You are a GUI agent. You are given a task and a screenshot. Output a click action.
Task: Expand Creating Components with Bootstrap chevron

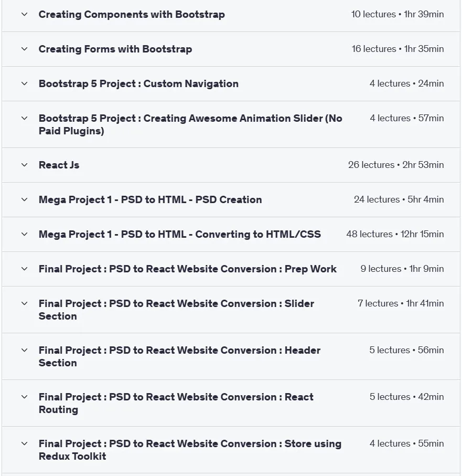tap(25, 14)
